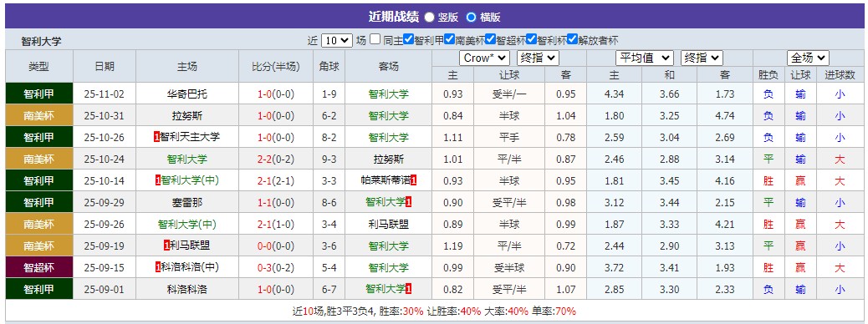Uncheck the 智超杯 filter checkbox

tap(491, 39)
